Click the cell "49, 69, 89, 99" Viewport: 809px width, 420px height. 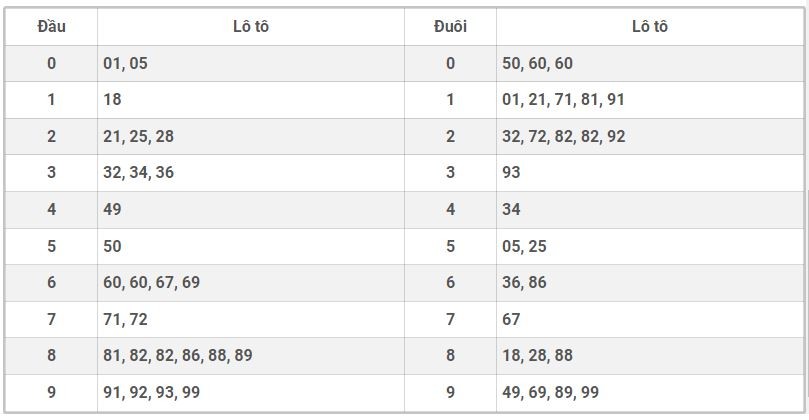[x=550, y=392]
